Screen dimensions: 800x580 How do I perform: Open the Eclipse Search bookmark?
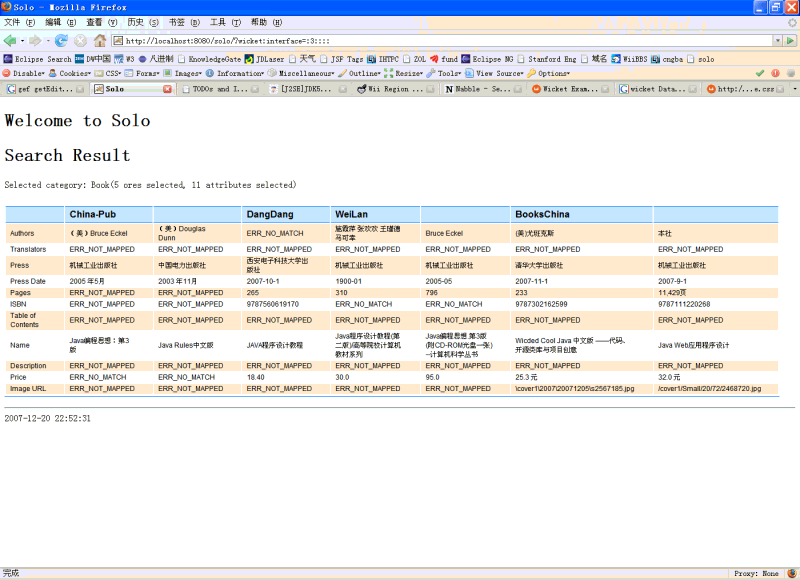38,59
